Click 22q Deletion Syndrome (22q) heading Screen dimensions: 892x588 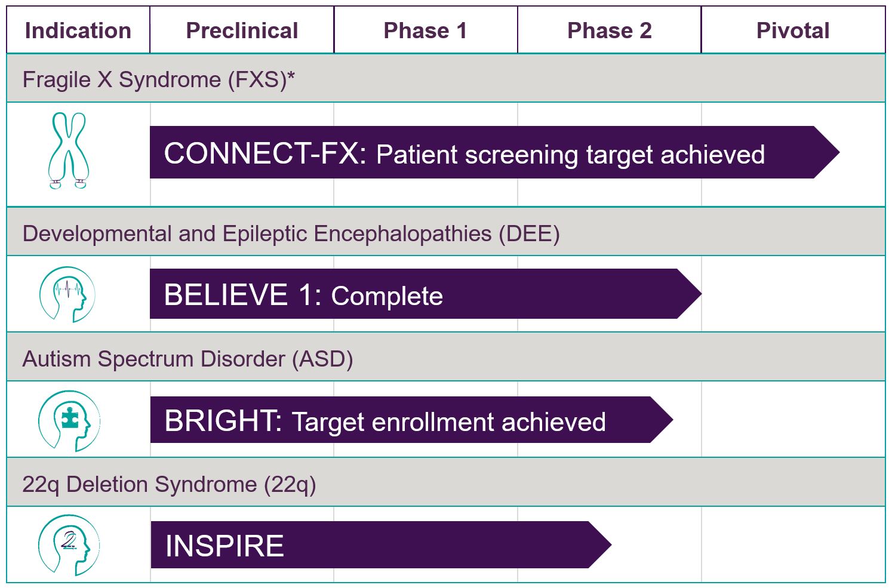tap(169, 484)
